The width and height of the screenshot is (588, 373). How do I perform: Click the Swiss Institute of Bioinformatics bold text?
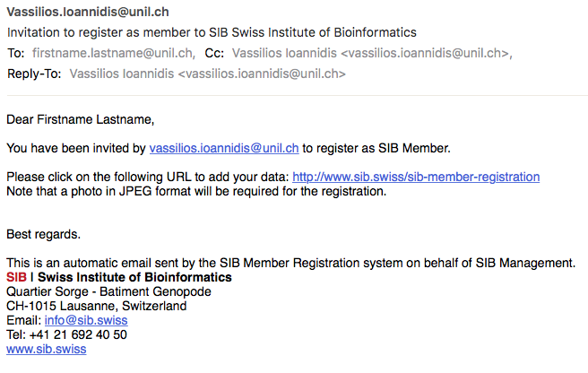coord(134,277)
